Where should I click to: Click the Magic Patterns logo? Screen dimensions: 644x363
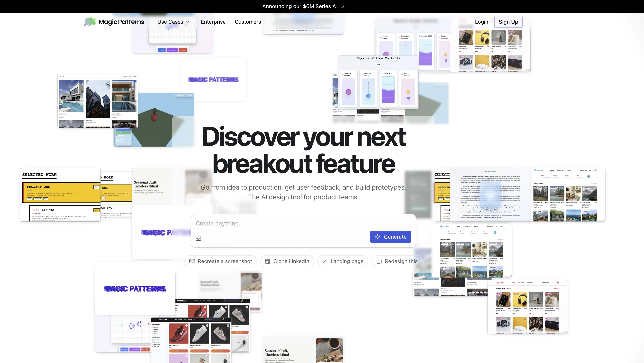click(x=114, y=22)
